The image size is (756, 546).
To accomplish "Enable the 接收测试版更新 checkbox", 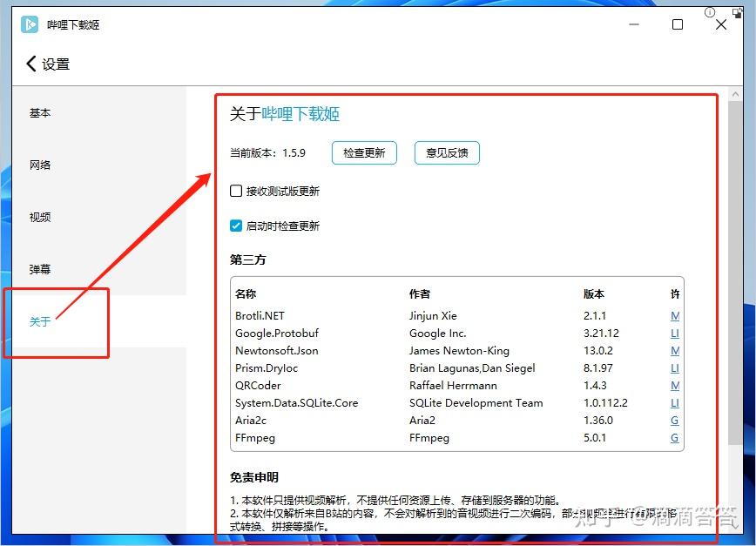I will [236, 191].
